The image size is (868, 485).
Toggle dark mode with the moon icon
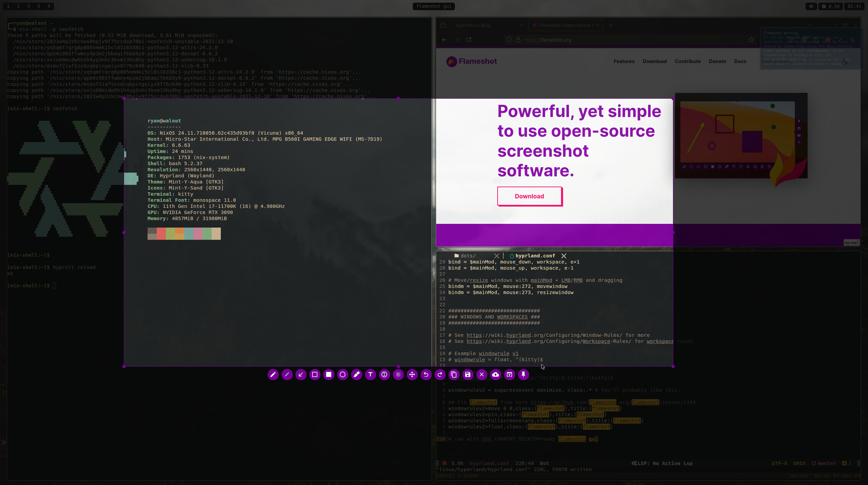click(x=845, y=61)
